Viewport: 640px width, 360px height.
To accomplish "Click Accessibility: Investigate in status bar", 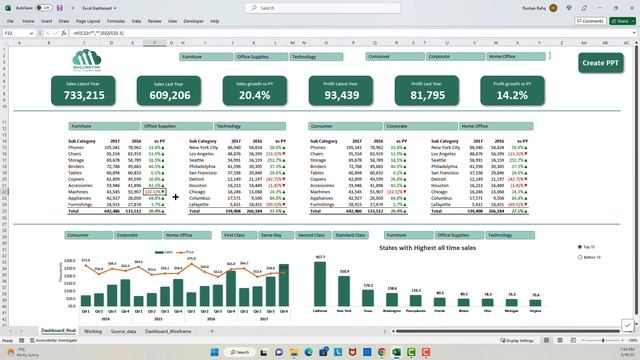I will [53, 340].
